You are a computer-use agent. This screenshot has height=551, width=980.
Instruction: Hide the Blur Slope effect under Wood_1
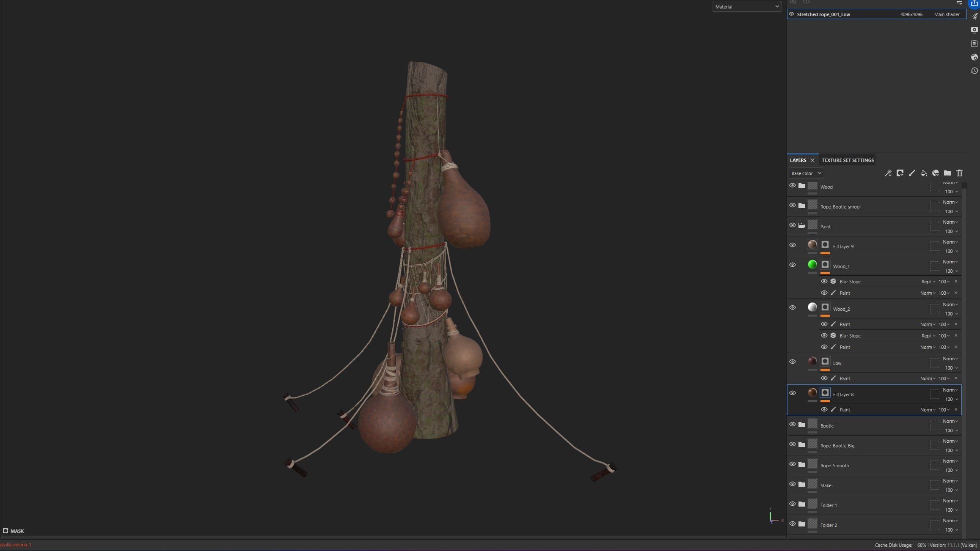point(824,282)
